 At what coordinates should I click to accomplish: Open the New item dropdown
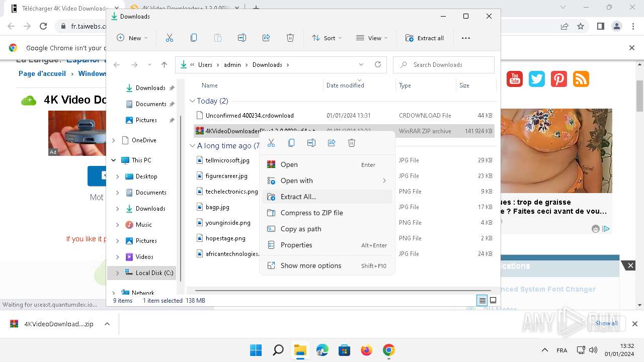point(132,38)
